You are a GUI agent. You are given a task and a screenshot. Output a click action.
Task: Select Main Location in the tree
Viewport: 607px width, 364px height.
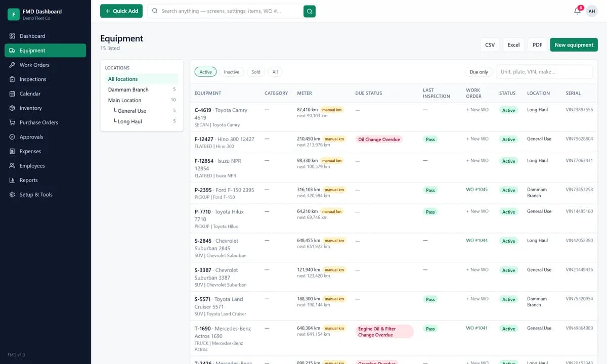[142, 100]
